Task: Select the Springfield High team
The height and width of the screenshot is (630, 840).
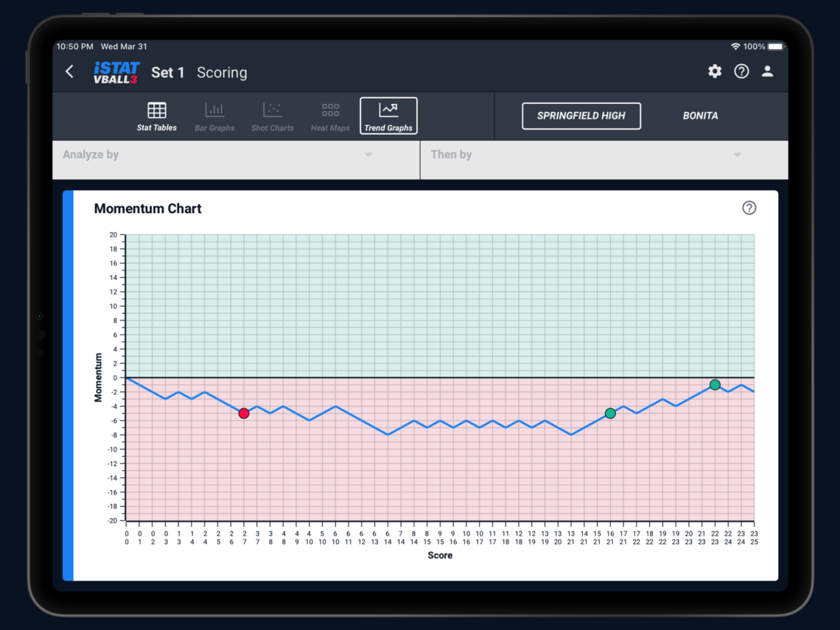Action: 581,116
